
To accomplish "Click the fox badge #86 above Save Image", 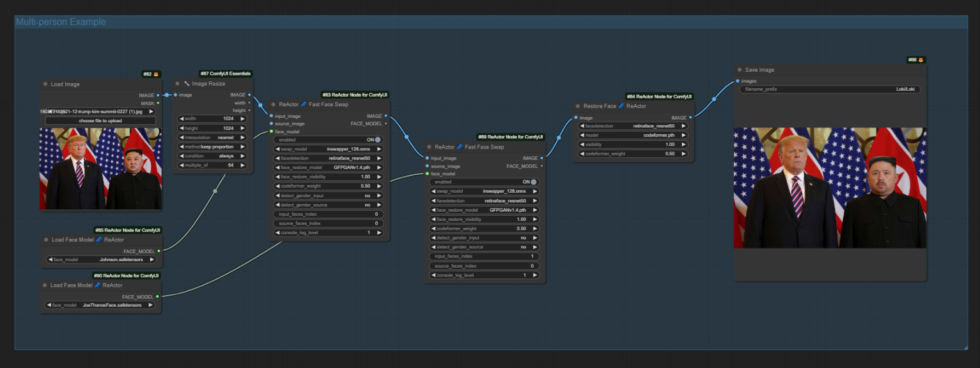I will 916,60.
